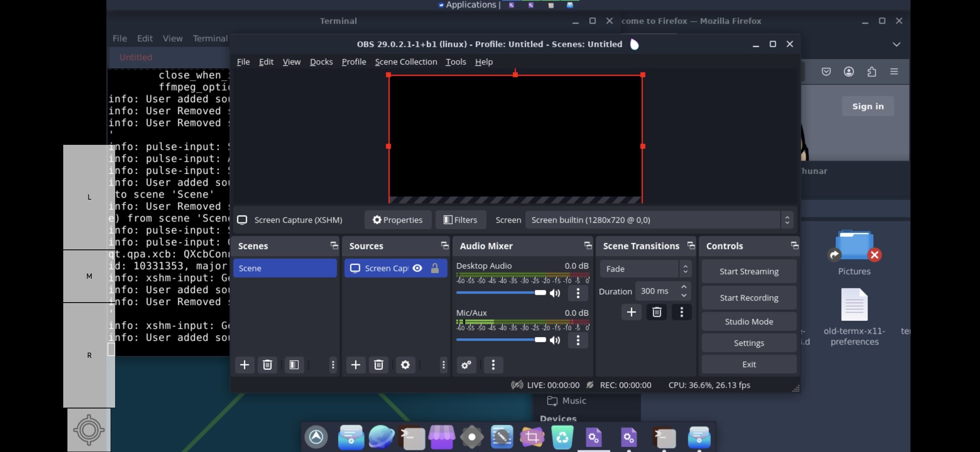
Task: Add a new source with plus icon
Action: (356, 365)
